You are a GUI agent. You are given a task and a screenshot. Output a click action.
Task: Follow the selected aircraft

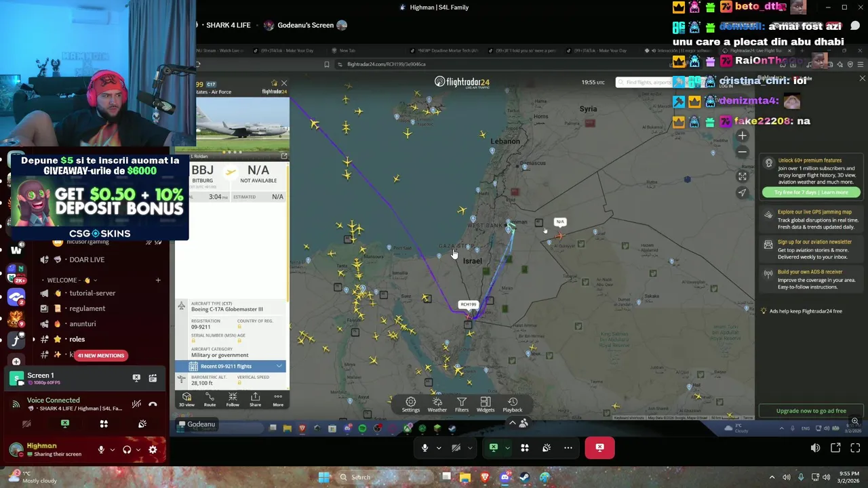point(233,400)
